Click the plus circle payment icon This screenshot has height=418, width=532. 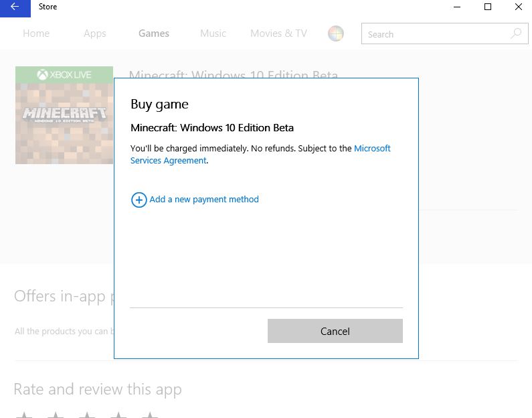[139, 200]
